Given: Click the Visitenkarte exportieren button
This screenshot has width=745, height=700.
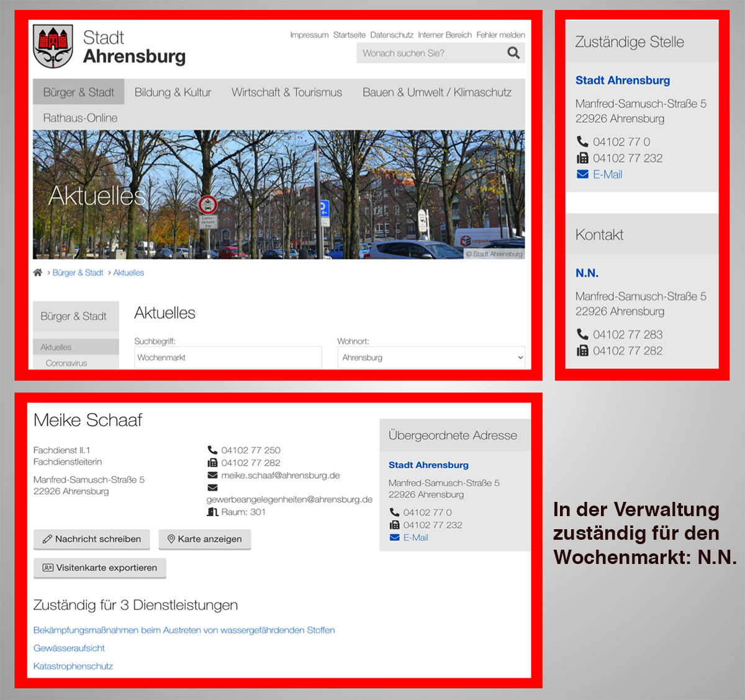Looking at the screenshot, I should pos(100,568).
